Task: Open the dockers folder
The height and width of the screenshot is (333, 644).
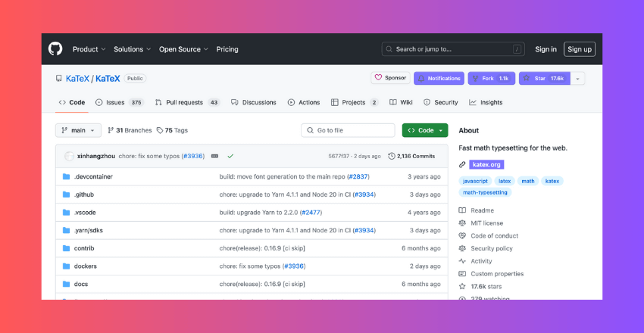Action: pyautogui.click(x=86, y=266)
